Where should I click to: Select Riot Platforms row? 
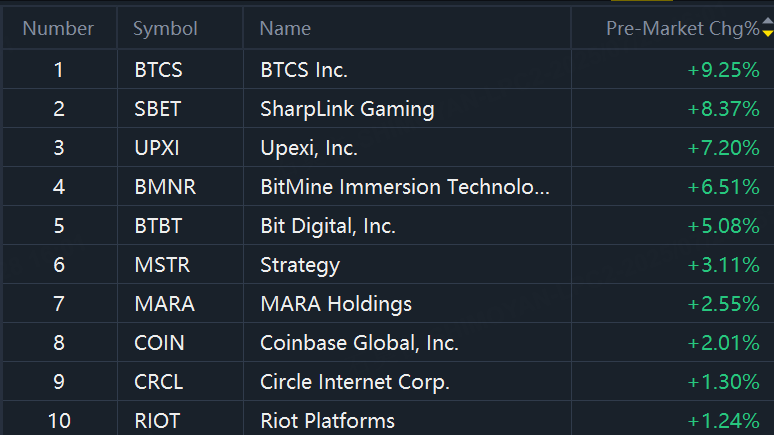387,421
